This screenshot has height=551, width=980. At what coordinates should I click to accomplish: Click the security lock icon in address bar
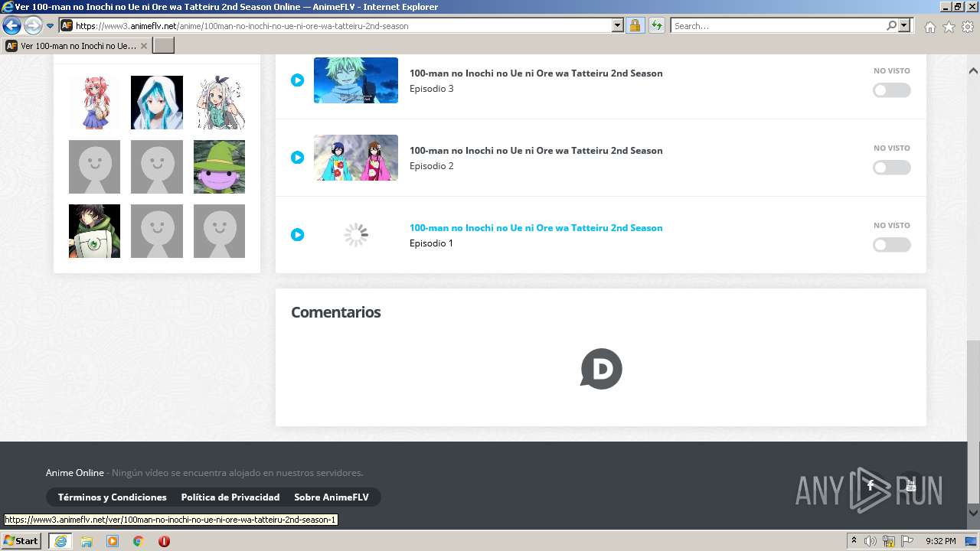tap(635, 25)
